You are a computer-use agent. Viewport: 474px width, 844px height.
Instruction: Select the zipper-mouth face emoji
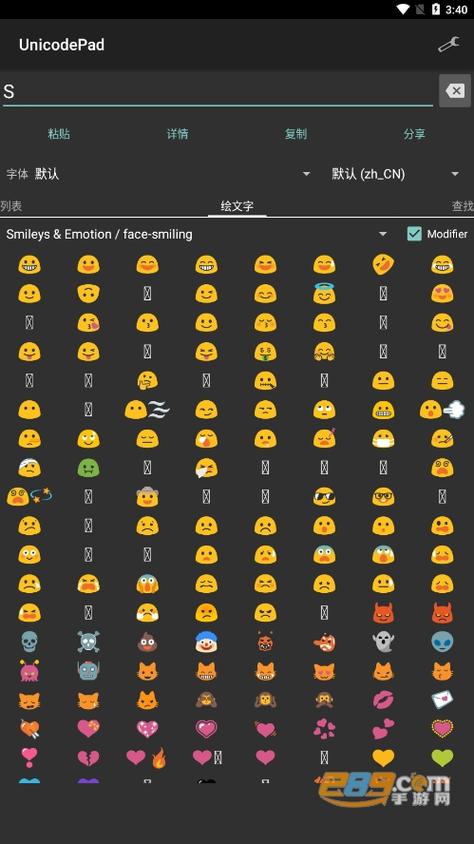[x=265, y=381]
